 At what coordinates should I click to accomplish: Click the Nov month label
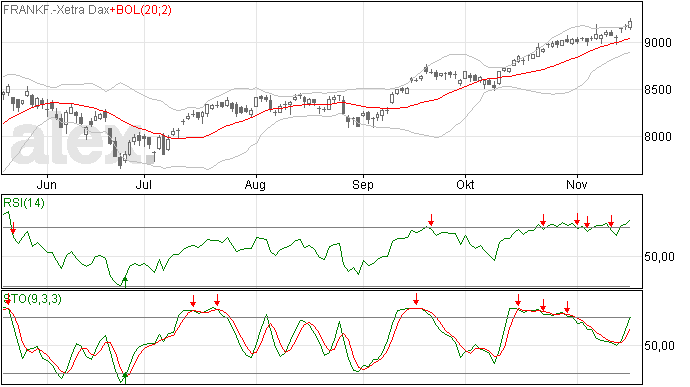(x=576, y=184)
